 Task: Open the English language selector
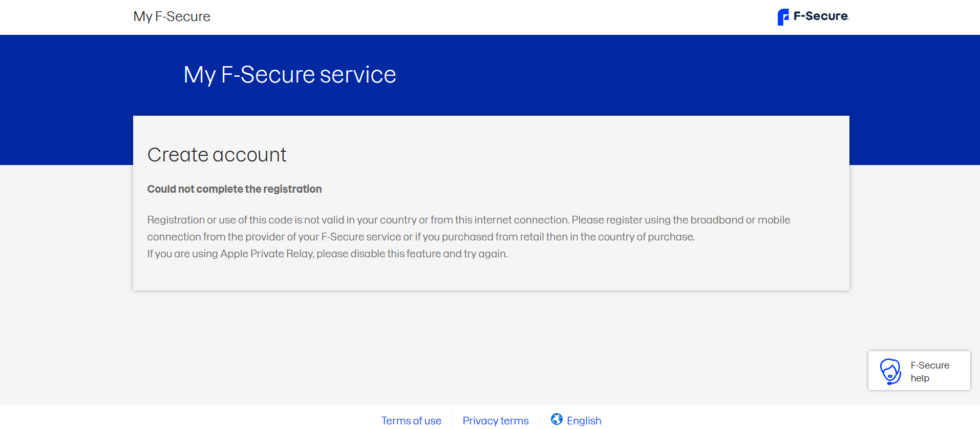584,421
